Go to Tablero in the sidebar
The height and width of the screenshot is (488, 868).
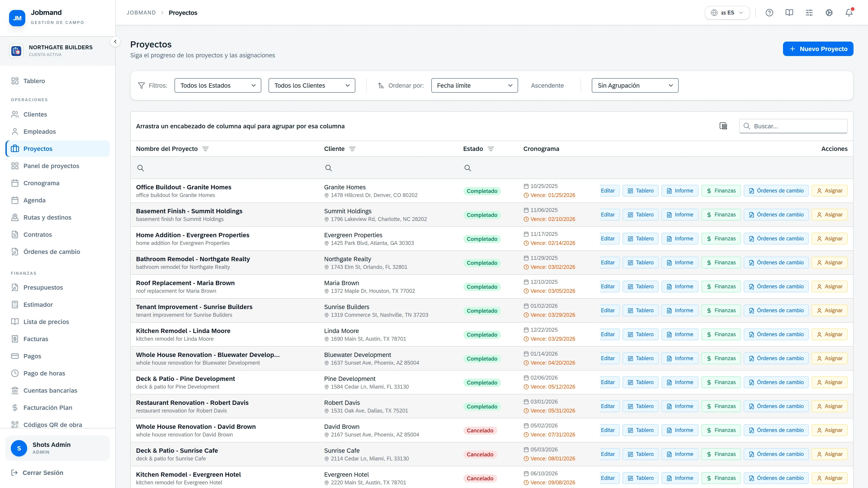pos(58,81)
